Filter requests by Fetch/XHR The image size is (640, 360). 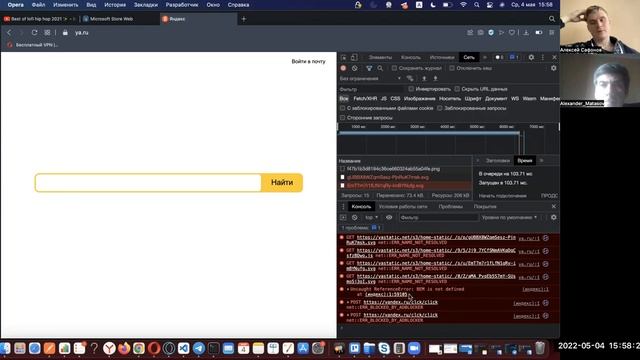(365, 99)
